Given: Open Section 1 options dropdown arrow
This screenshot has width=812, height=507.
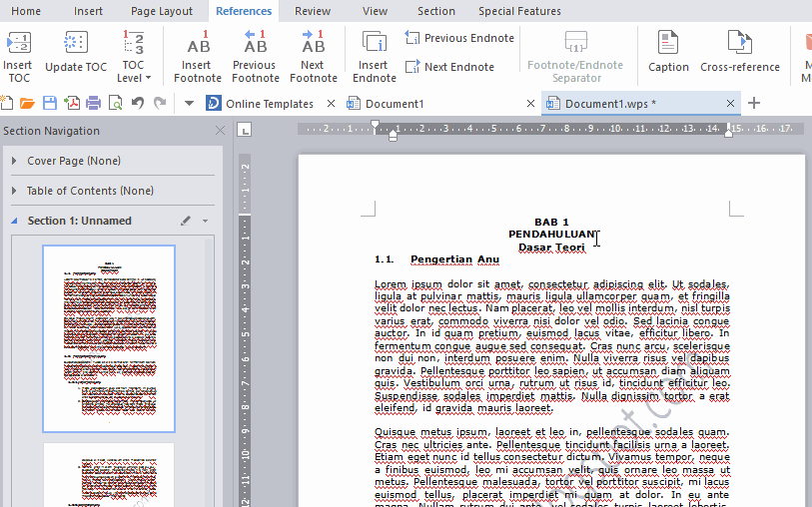Looking at the screenshot, I should (205, 221).
